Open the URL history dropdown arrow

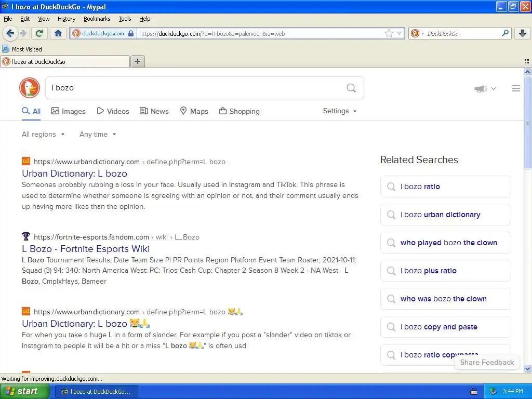pyautogui.click(x=400, y=33)
